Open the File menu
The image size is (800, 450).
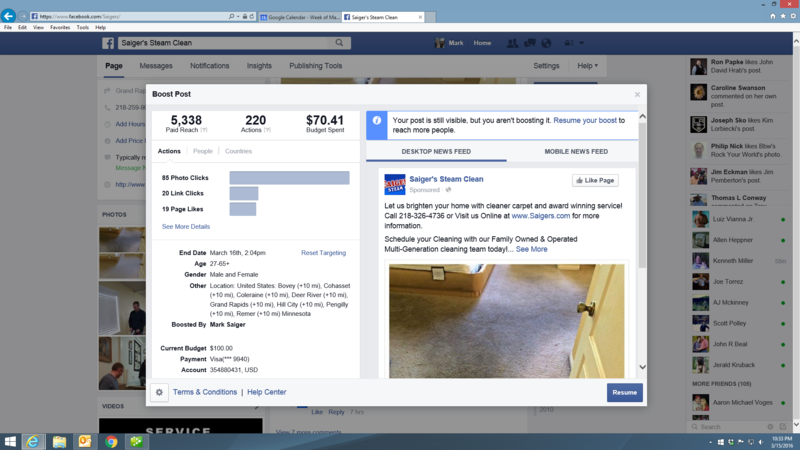click(x=8, y=28)
